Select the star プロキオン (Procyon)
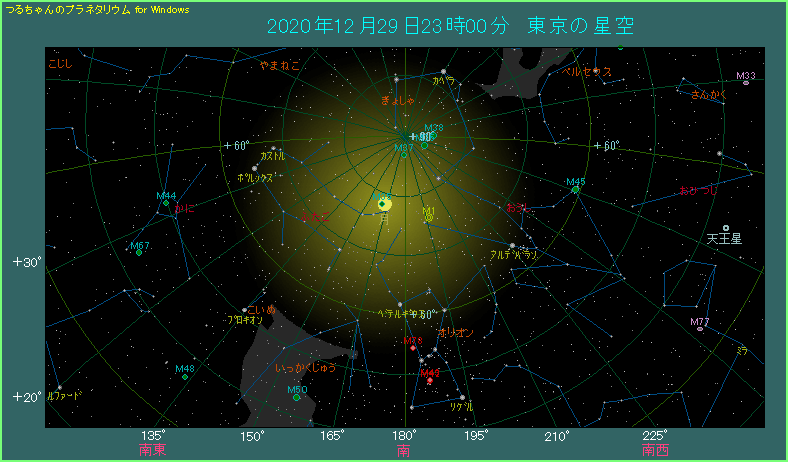 [x=244, y=310]
